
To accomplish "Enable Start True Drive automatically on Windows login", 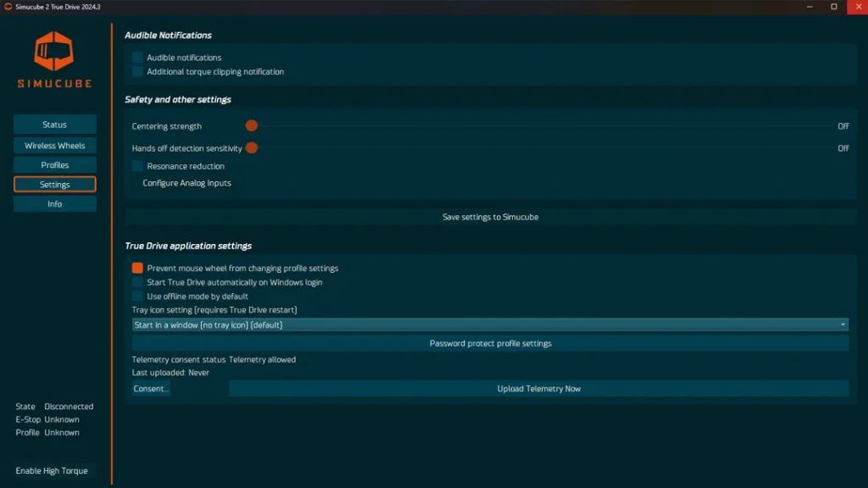I will (x=137, y=282).
